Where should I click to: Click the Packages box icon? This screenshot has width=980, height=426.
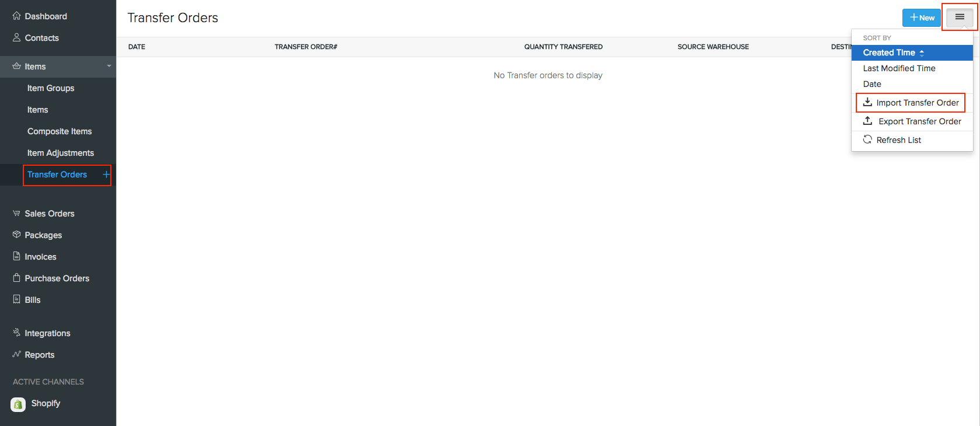(16, 235)
